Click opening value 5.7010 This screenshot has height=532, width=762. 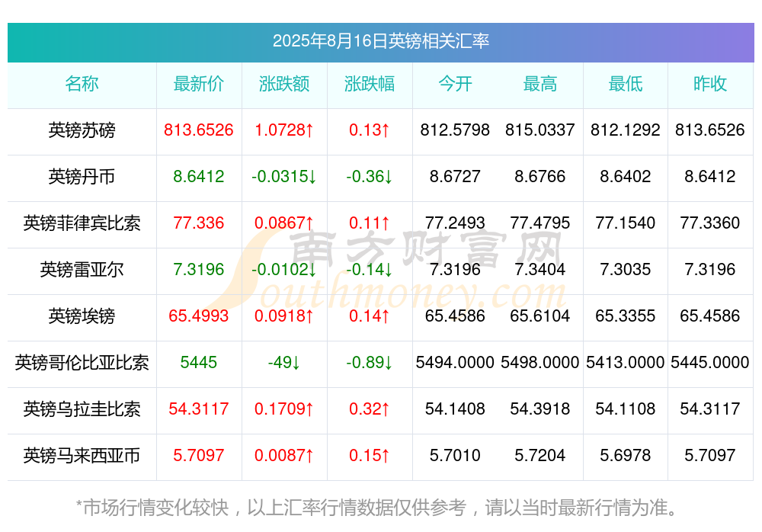click(455, 456)
